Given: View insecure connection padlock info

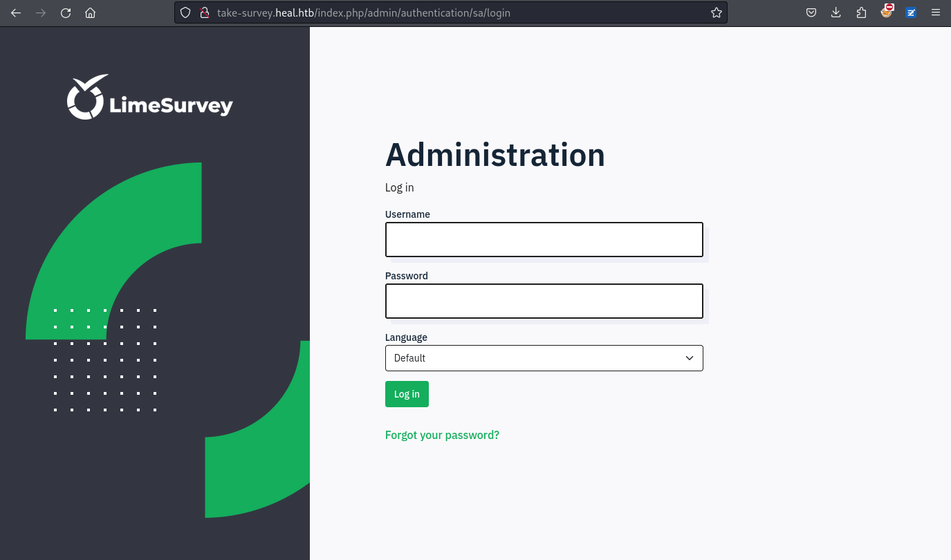Looking at the screenshot, I should click(204, 12).
